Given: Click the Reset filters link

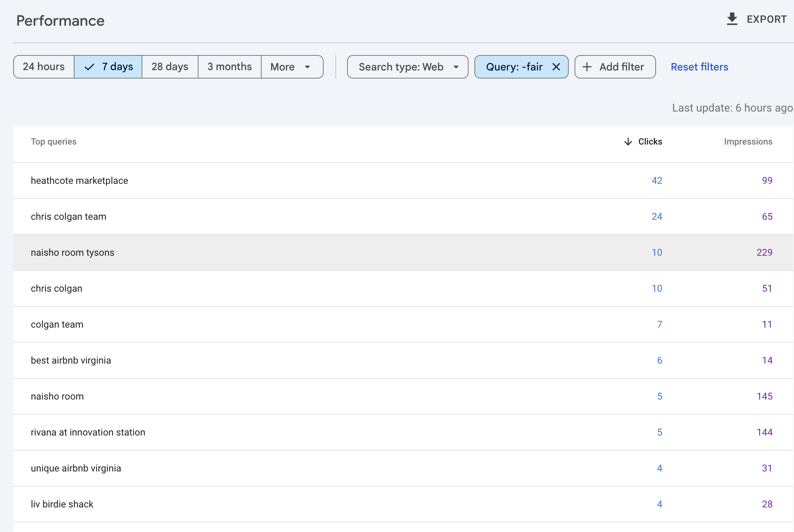Looking at the screenshot, I should pos(699,67).
